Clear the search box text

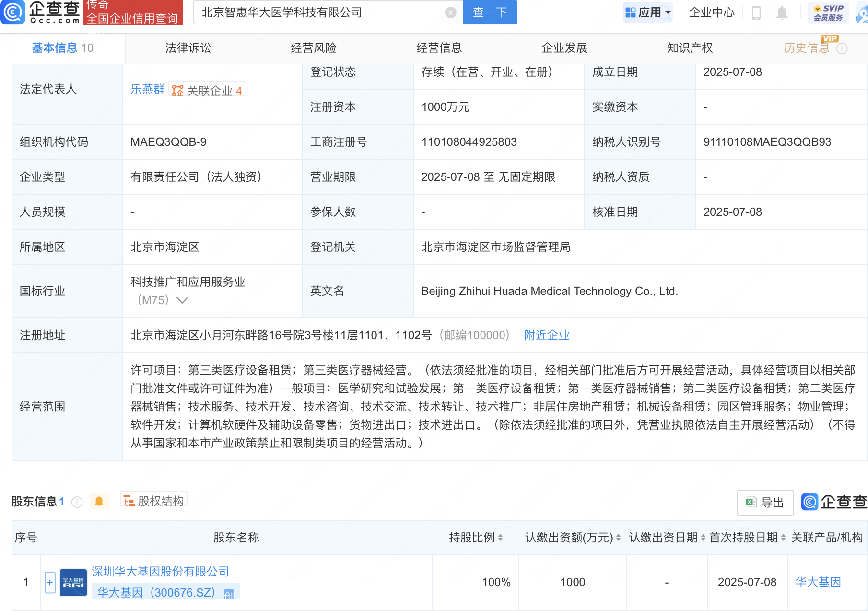(x=450, y=12)
